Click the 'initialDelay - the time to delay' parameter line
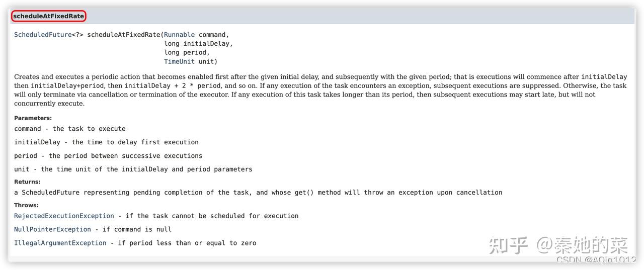The image size is (644, 270). (x=106, y=142)
